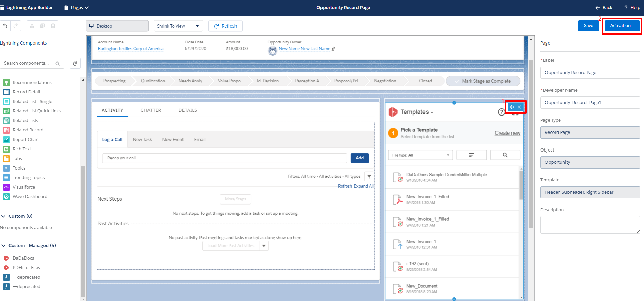
Task: Open the Help link in header
Action: [x=632, y=7]
